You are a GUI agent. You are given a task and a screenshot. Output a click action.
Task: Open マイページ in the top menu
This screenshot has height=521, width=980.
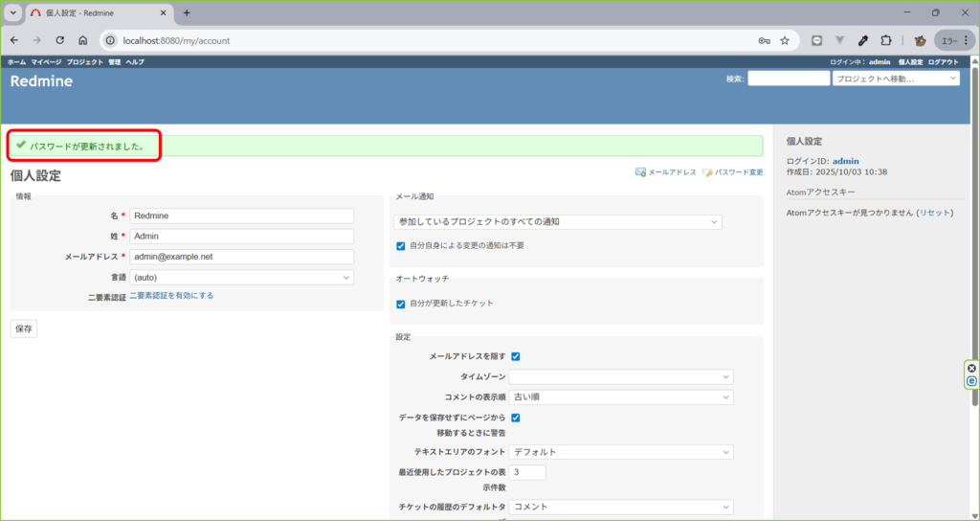[46, 61]
